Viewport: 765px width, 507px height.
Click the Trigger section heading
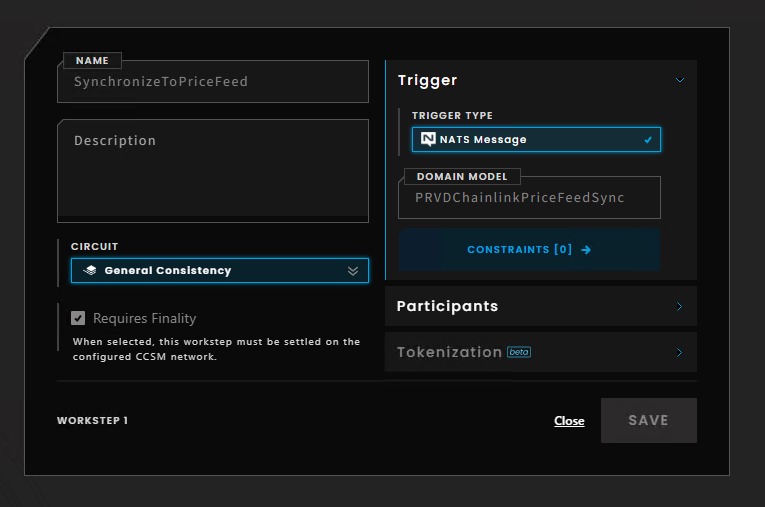pyautogui.click(x=427, y=80)
